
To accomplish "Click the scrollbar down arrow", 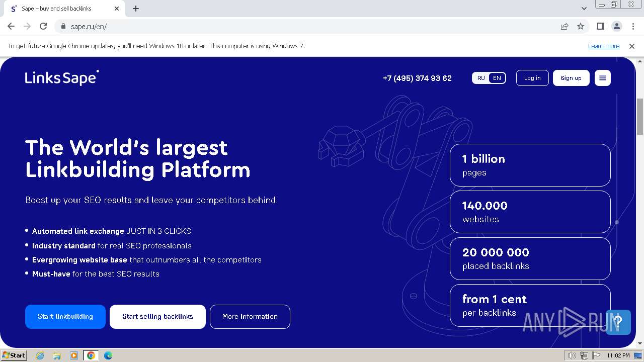I will (640, 343).
